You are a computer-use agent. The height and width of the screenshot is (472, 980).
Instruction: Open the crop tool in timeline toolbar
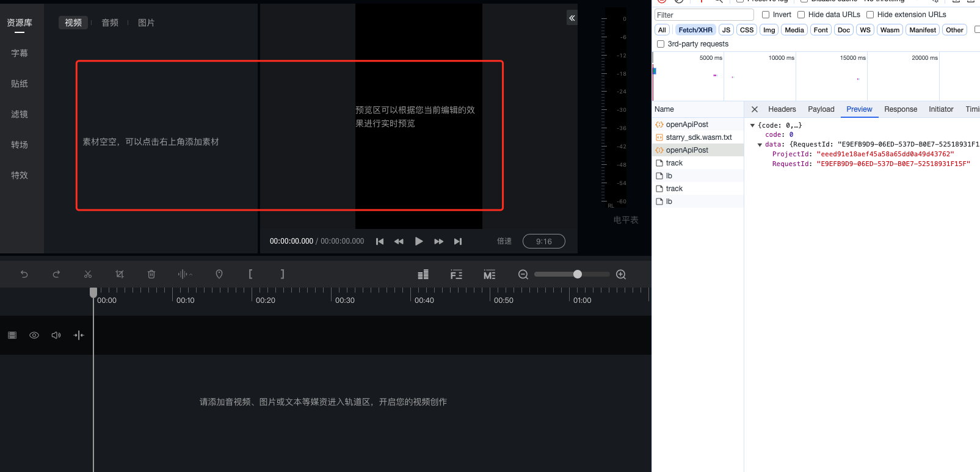(120, 274)
